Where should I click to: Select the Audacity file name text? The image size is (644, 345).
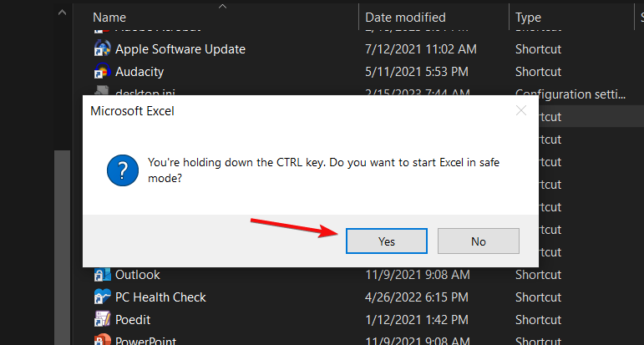(x=139, y=72)
